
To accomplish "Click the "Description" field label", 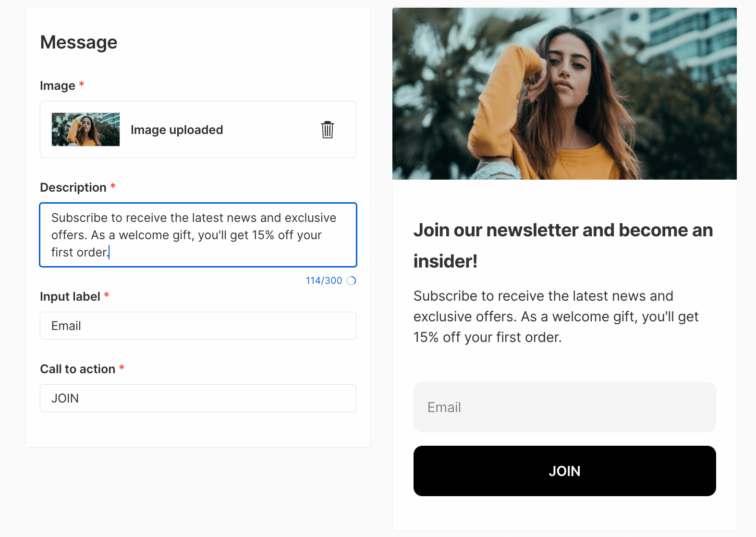I will [x=73, y=187].
